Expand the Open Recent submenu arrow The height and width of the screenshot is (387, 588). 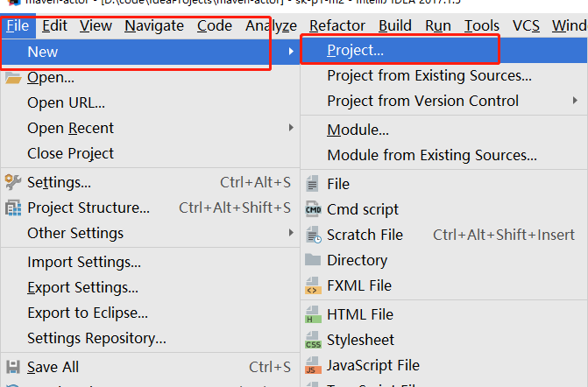point(291,128)
